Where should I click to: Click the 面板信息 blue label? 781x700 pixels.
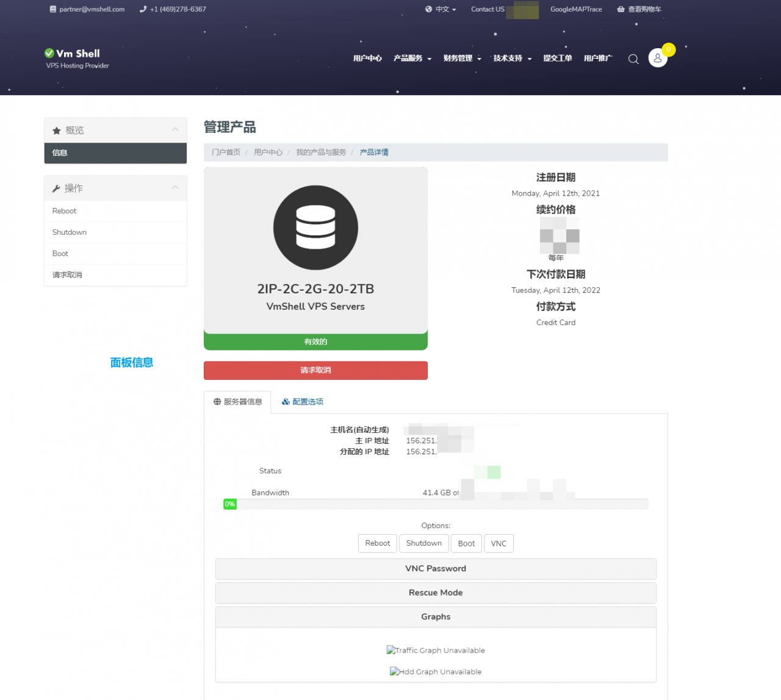[131, 363]
